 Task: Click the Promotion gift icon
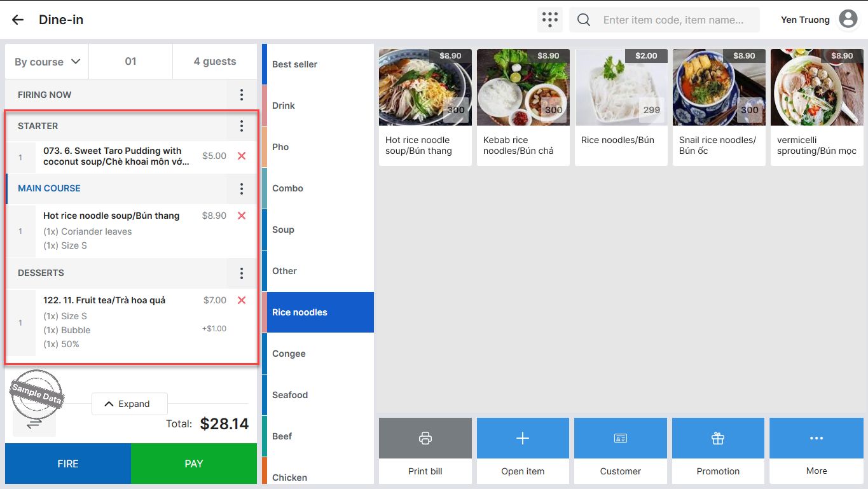tap(718, 438)
